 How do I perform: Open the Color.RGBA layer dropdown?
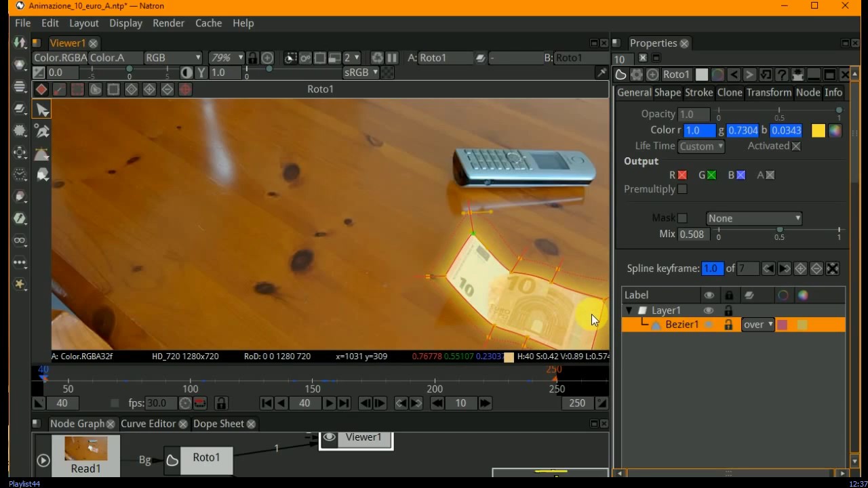pos(60,58)
